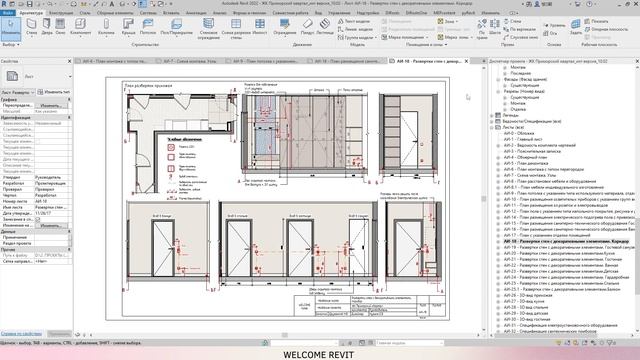Open the Архитектура ribbon tab
Viewport: 640px width, 360px height.
pyautogui.click(x=31, y=13)
